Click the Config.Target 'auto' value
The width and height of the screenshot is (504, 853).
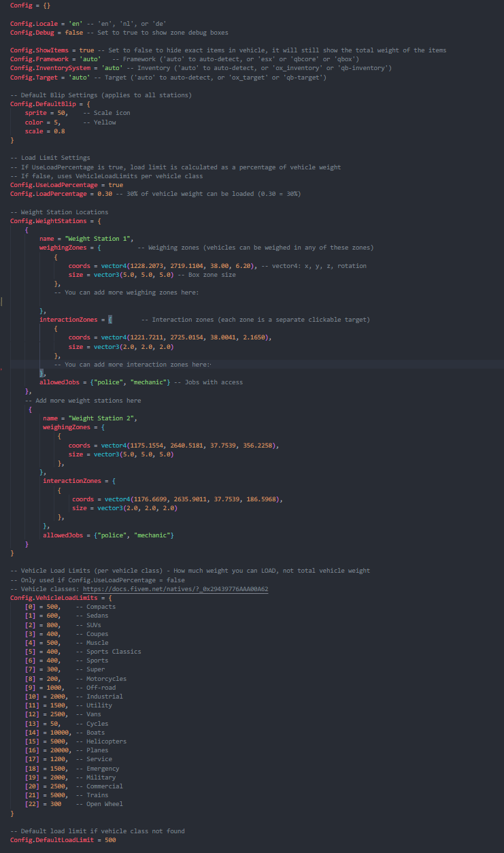(78, 78)
